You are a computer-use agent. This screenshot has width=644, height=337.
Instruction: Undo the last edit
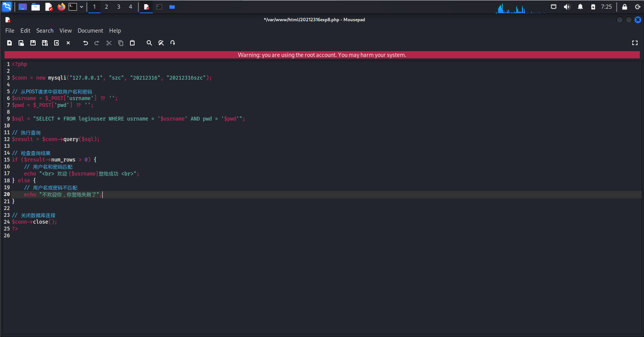(86, 43)
